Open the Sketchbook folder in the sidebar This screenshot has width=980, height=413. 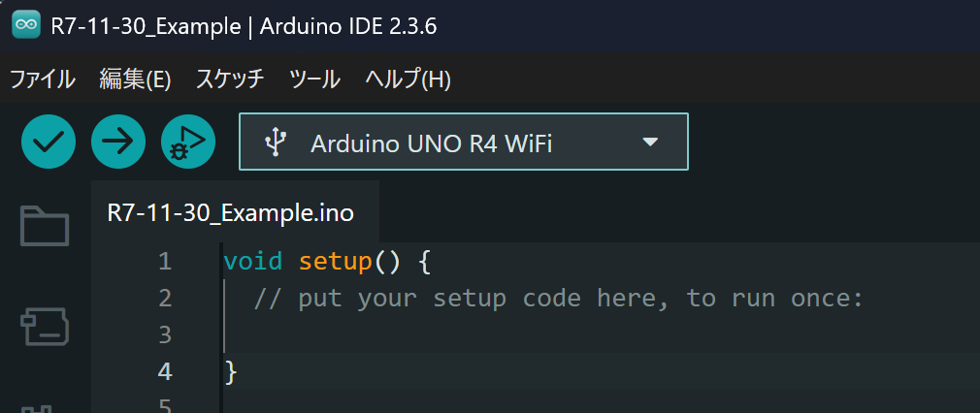[45, 226]
